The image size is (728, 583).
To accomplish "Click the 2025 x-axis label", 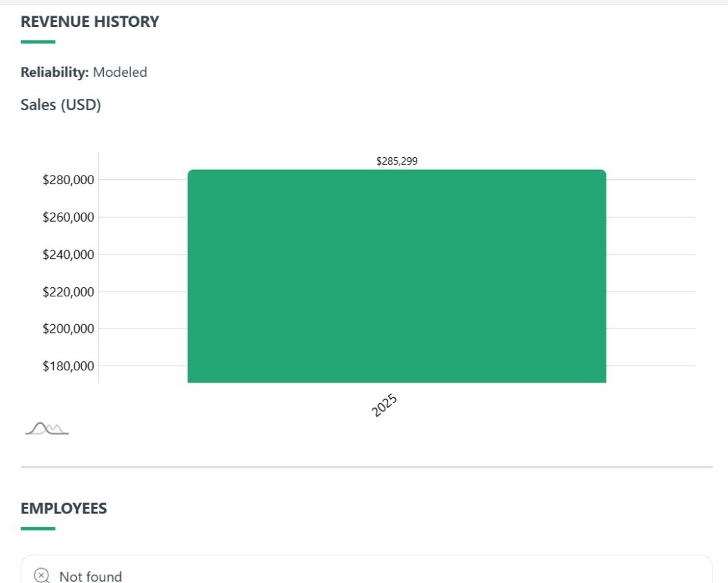I will 384,405.
